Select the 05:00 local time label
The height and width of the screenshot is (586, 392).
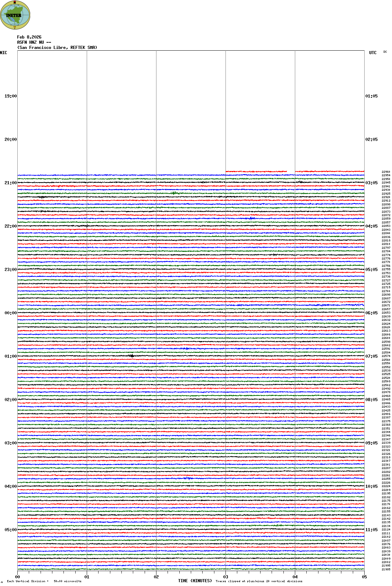10,530
